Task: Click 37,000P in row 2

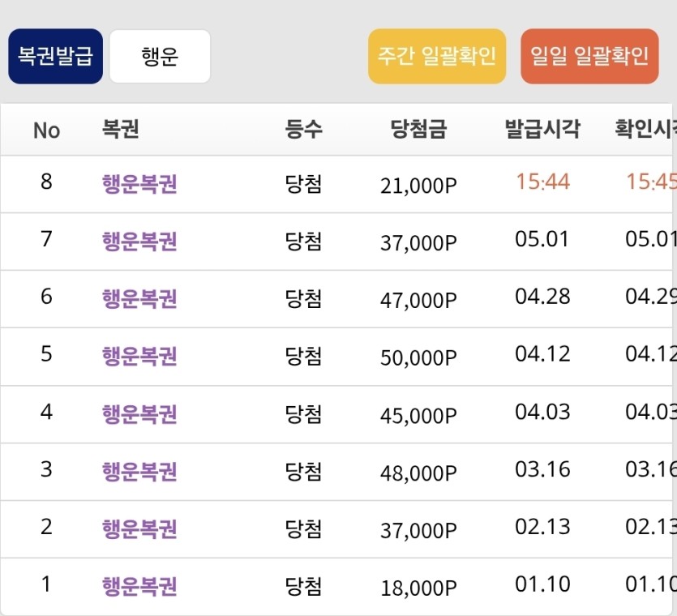Action: coord(418,531)
